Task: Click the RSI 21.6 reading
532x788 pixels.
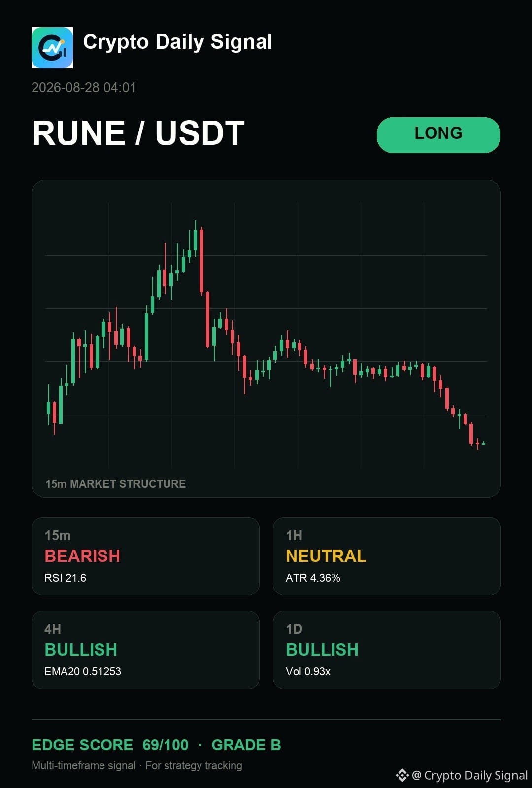Action: 65,578
